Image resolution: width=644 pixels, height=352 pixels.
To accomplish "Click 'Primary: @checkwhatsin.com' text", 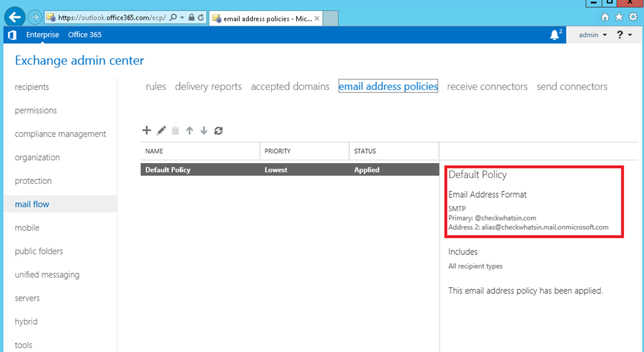I will click(492, 218).
